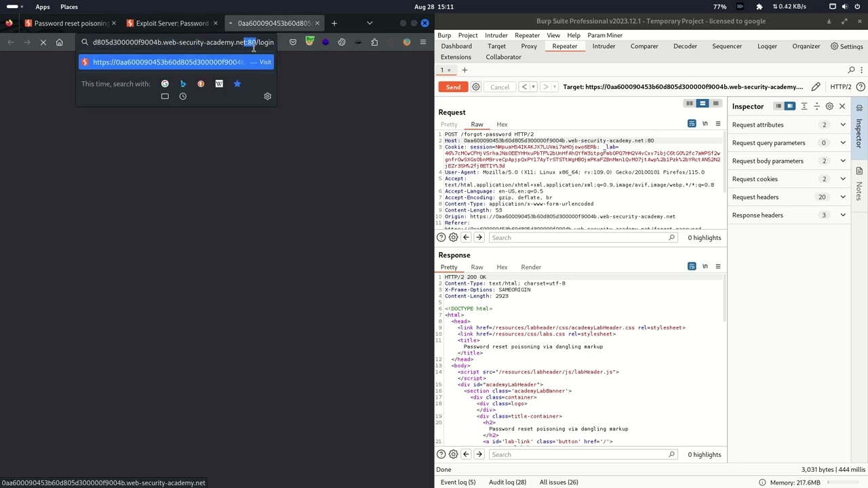Focus the Request search field

[583, 238]
